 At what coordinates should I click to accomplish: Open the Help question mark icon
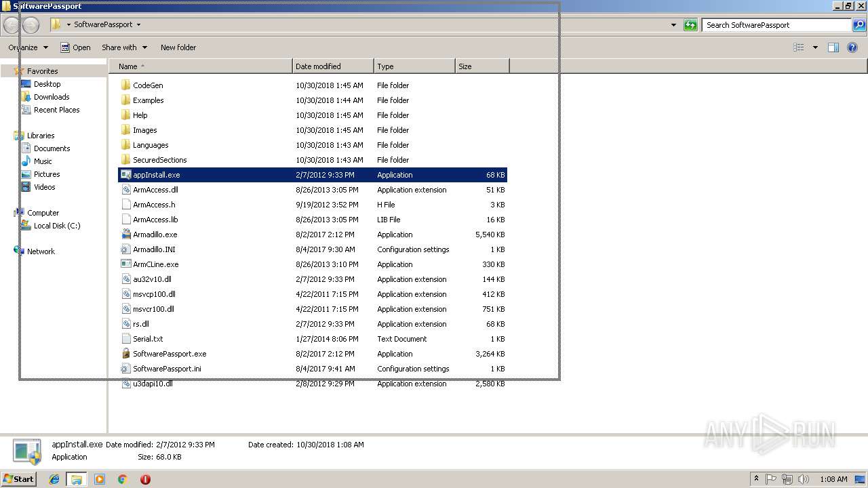(x=852, y=47)
